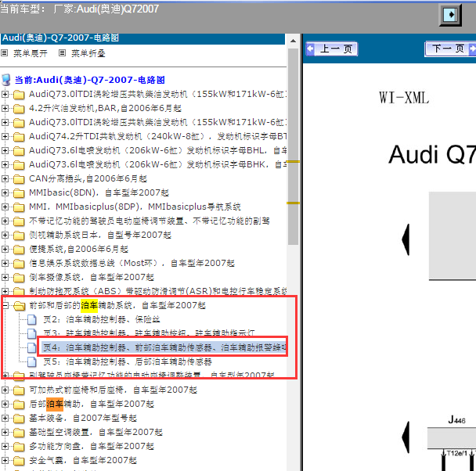The height and width of the screenshot is (471, 476).
Task: Click upper left arrow in wiring diagram
Action: coord(406,239)
